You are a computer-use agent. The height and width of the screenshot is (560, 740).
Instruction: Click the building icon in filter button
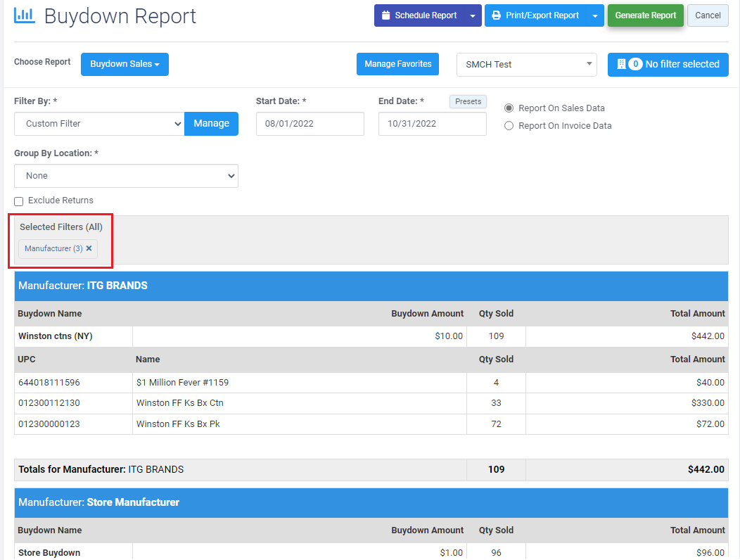621,64
